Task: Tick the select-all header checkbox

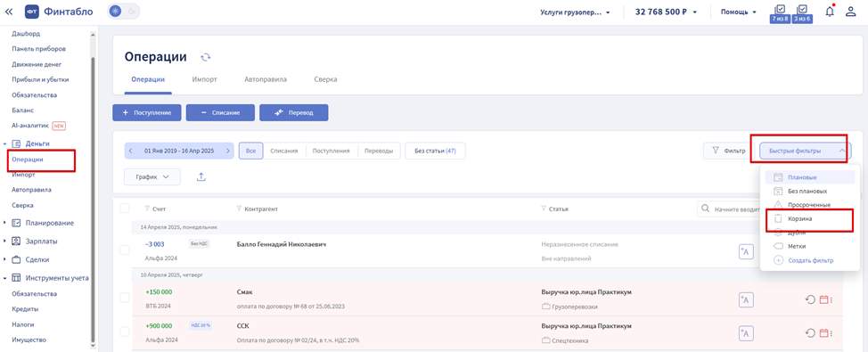Action: 125,209
